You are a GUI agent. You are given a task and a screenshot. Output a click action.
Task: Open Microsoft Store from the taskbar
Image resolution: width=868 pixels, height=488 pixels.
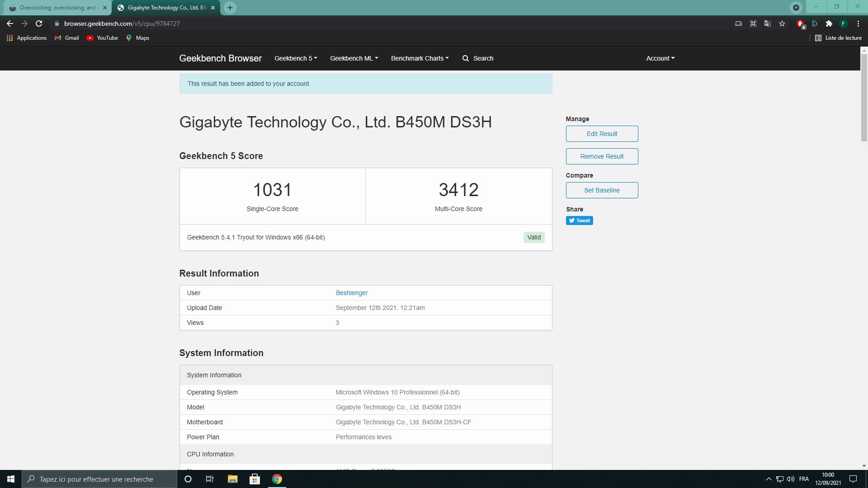(x=255, y=479)
